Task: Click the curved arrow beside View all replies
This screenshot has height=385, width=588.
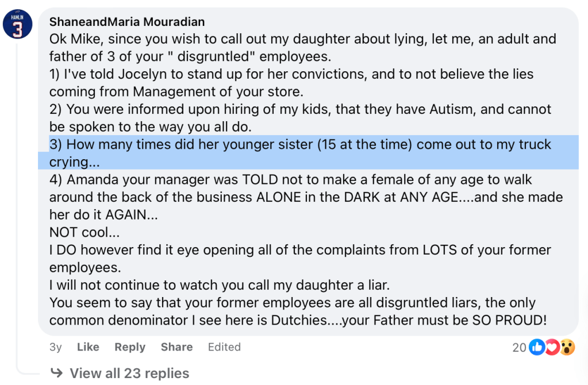Action: click(57, 373)
